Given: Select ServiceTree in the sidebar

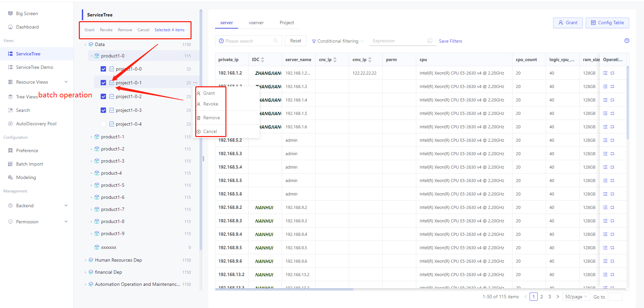Looking at the screenshot, I should click(28, 54).
